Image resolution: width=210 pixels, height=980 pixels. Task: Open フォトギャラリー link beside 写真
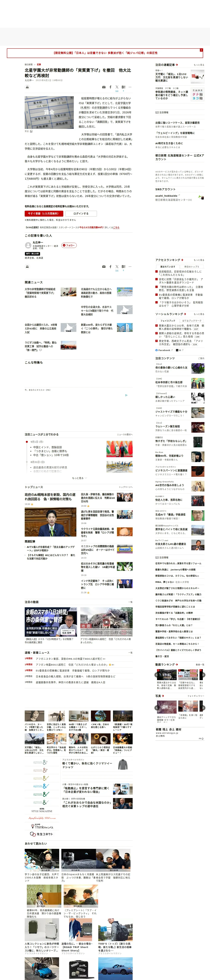click(x=196, y=696)
